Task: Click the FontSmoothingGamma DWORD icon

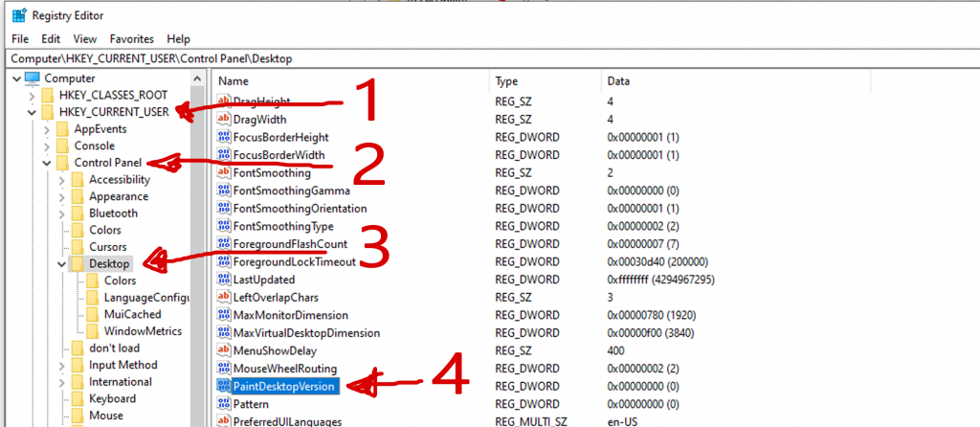Action: coord(223,191)
